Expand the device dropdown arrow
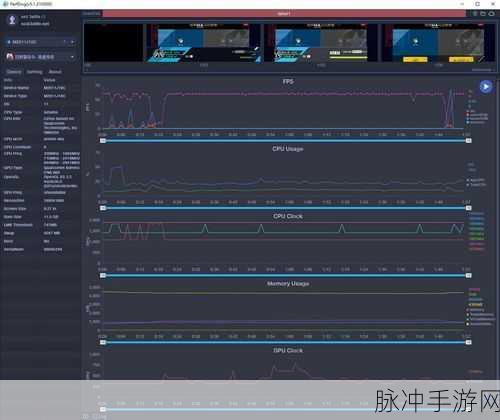Viewport: 500px width, 420px height. coord(72,42)
